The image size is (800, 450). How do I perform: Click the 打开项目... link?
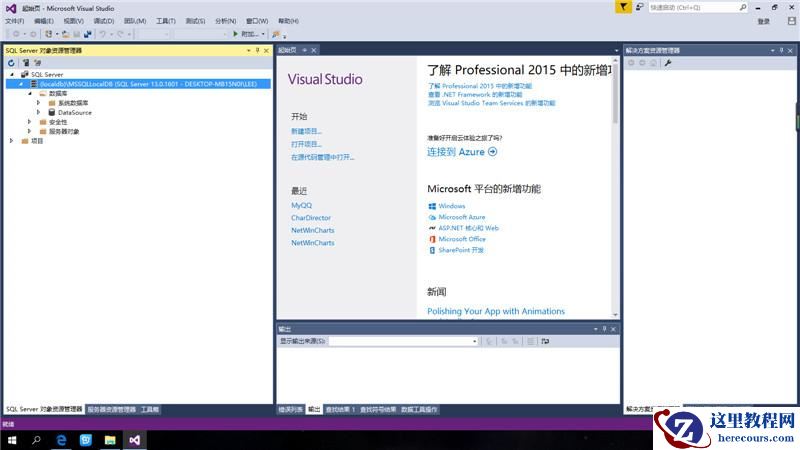point(306,144)
